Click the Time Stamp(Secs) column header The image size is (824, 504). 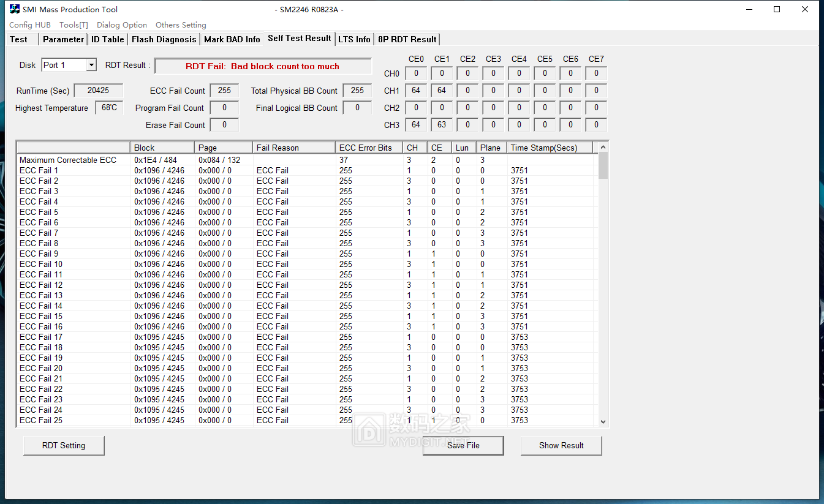coord(551,148)
